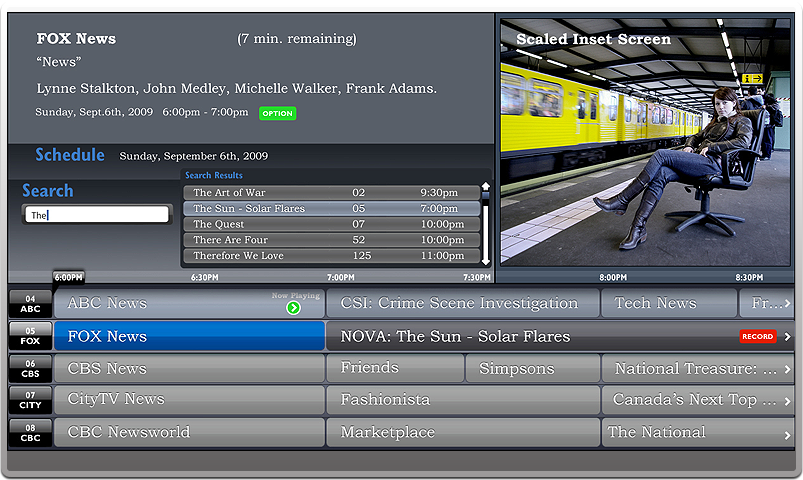Select the CBC Newsworld program
803x480 pixels.
pyautogui.click(x=189, y=432)
